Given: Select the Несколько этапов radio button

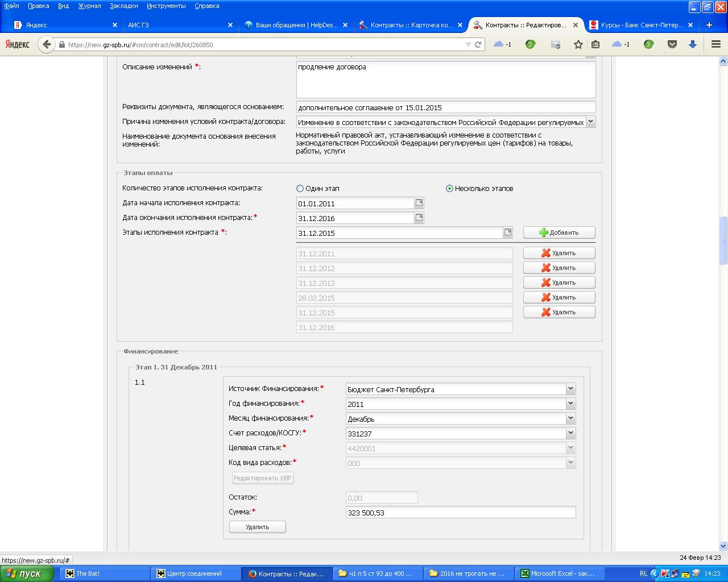Looking at the screenshot, I should [449, 188].
